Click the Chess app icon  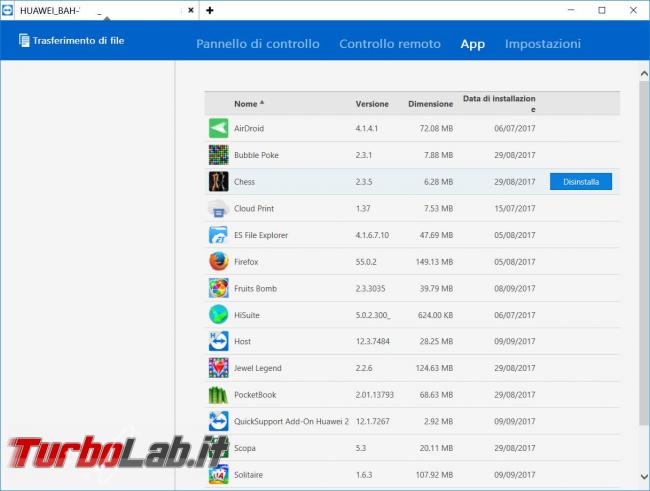[x=218, y=182]
